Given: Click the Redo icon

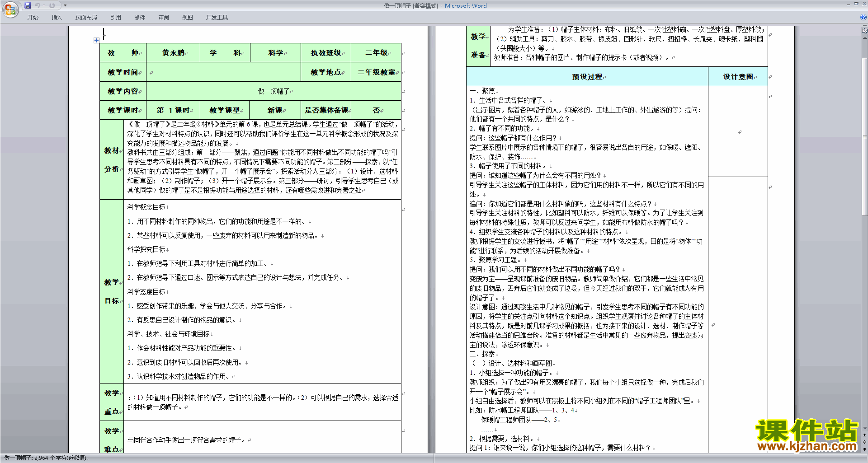Looking at the screenshot, I should click(x=52, y=5).
